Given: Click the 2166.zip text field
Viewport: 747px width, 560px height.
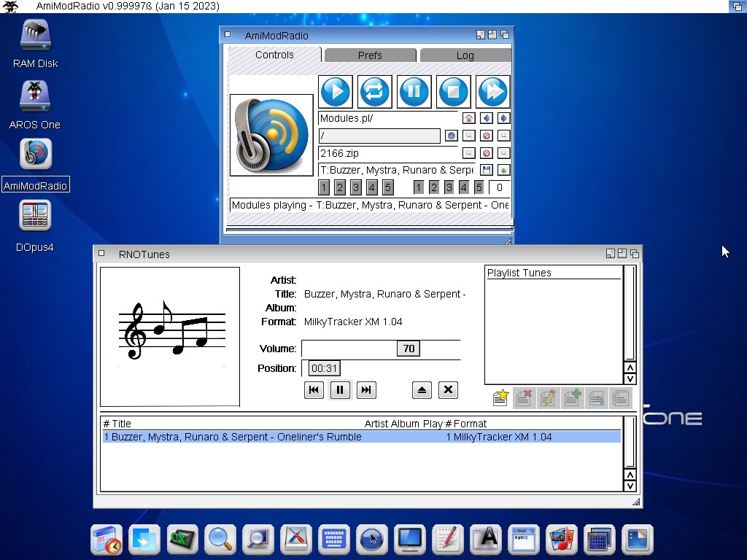Looking at the screenshot, I should tap(387, 153).
